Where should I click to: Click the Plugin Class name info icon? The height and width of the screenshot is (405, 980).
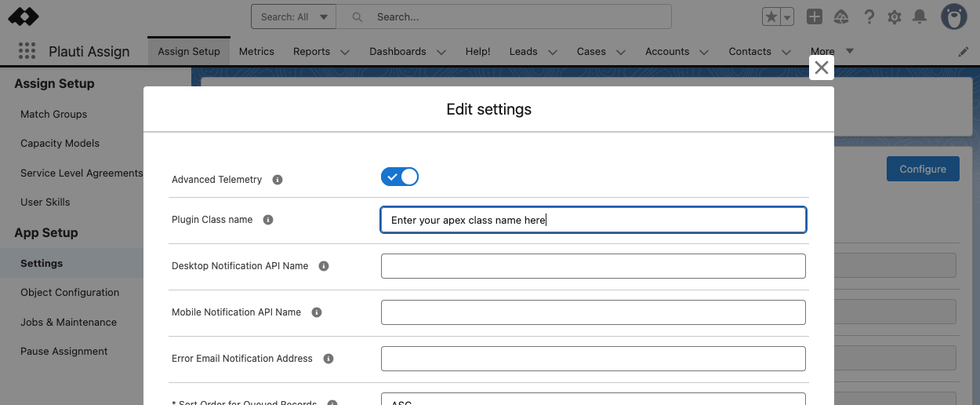coord(268,220)
